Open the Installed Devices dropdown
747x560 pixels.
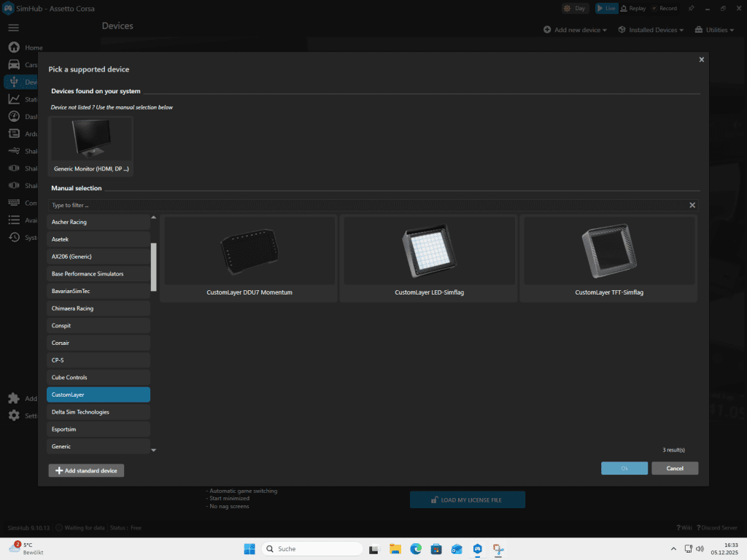(651, 30)
